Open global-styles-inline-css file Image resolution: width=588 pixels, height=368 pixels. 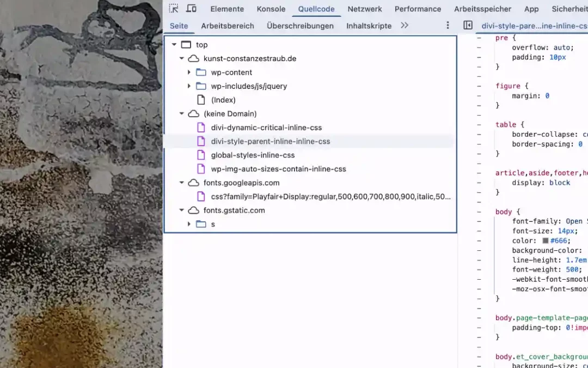click(x=253, y=155)
